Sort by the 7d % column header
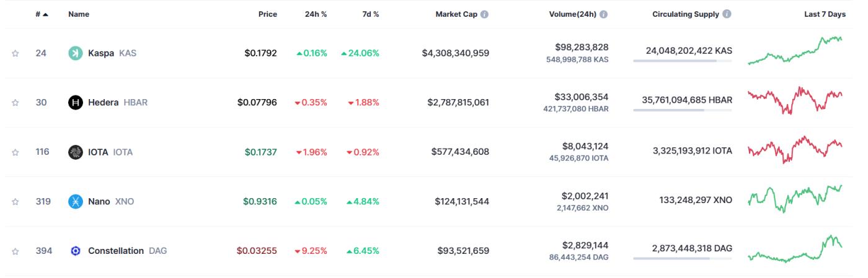The width and height of the screenshot is (868, 278). click(x=371, y=14)
